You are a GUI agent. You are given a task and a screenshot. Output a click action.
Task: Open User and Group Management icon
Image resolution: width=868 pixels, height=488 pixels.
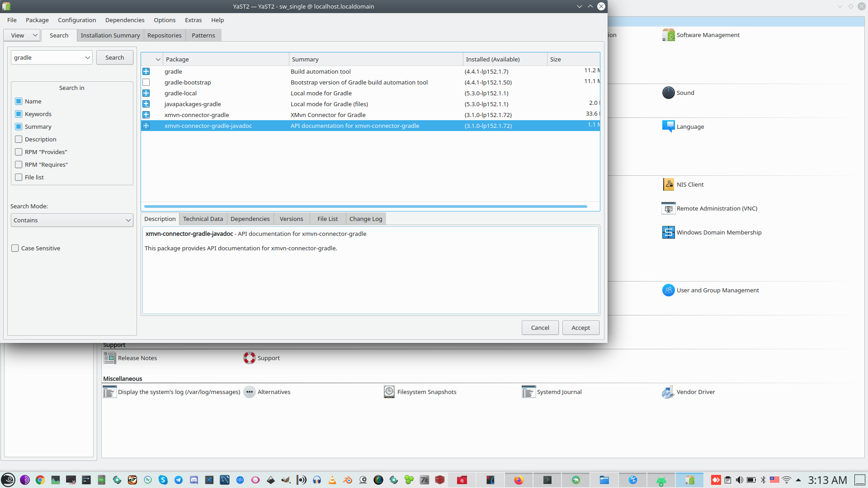tap(668, 290)
